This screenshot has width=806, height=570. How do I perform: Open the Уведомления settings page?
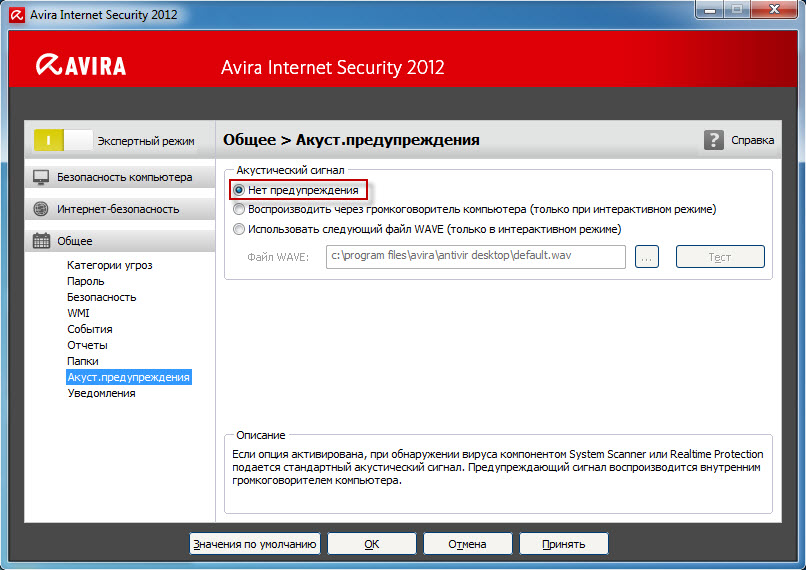coord(101,393)
